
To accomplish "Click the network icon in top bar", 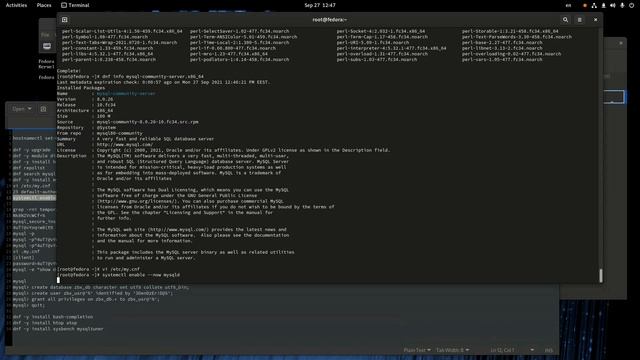I will pyautogui.click(x=594, y=5).
